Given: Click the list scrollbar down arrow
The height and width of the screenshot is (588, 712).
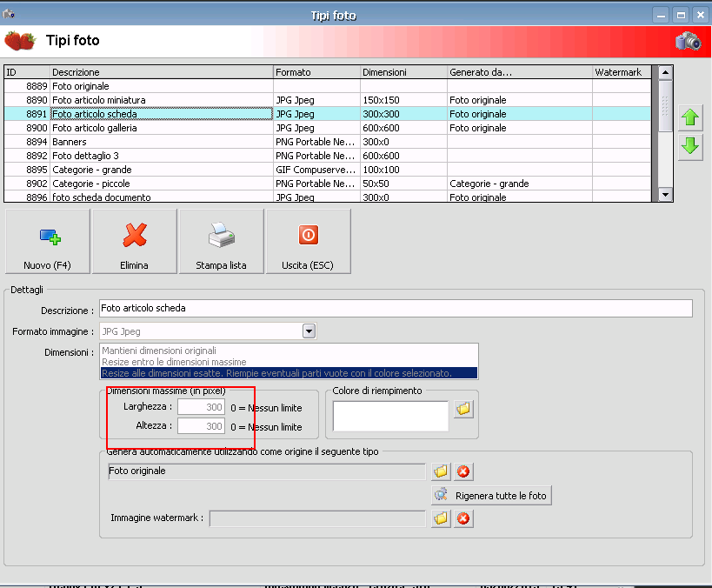Looking at the screenshot, I should 665,195.
